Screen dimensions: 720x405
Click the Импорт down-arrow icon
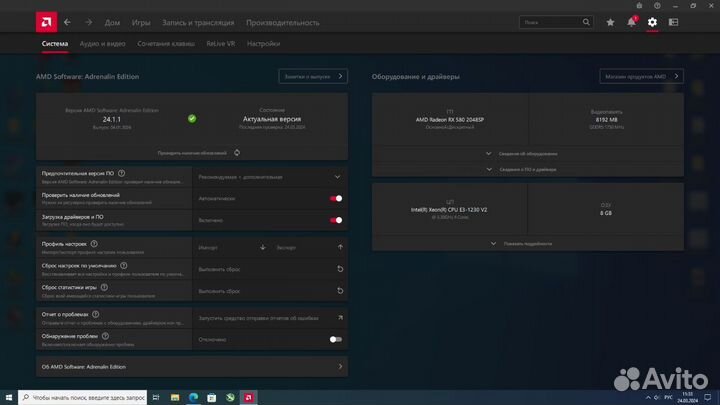coord(263,247)
